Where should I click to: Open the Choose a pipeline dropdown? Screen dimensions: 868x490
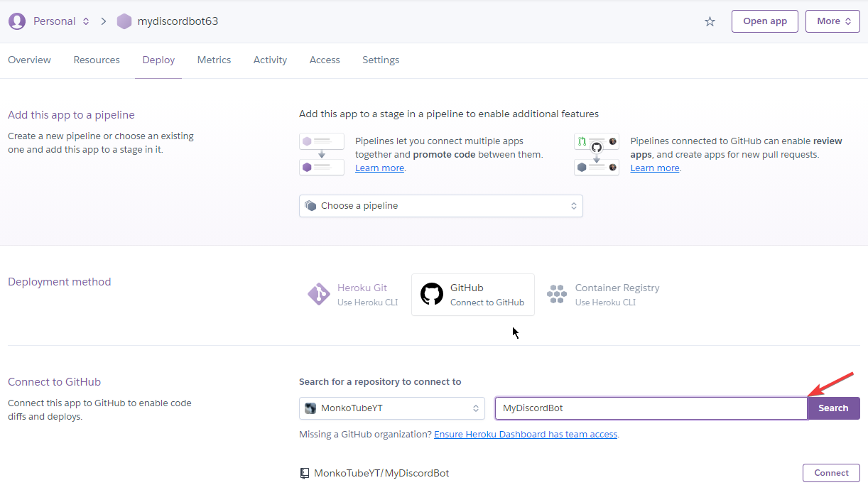click(440, 206)
